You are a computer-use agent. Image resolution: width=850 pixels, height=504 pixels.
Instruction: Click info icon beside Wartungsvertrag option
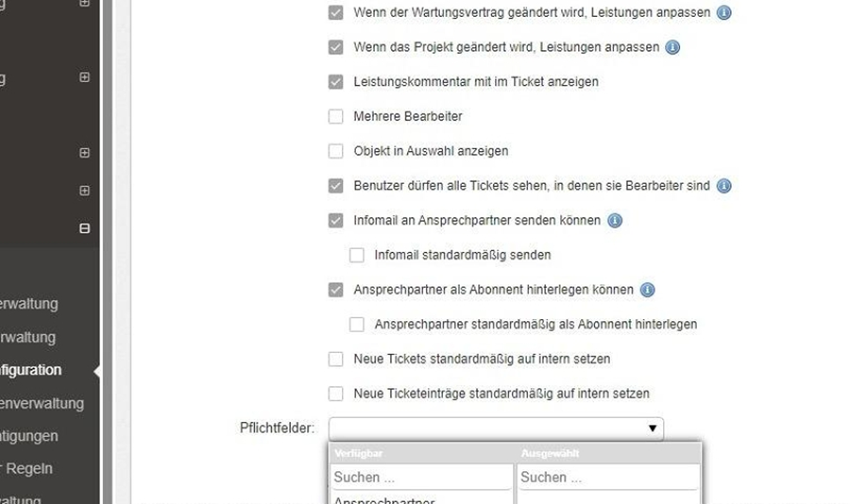pos(723,13)
